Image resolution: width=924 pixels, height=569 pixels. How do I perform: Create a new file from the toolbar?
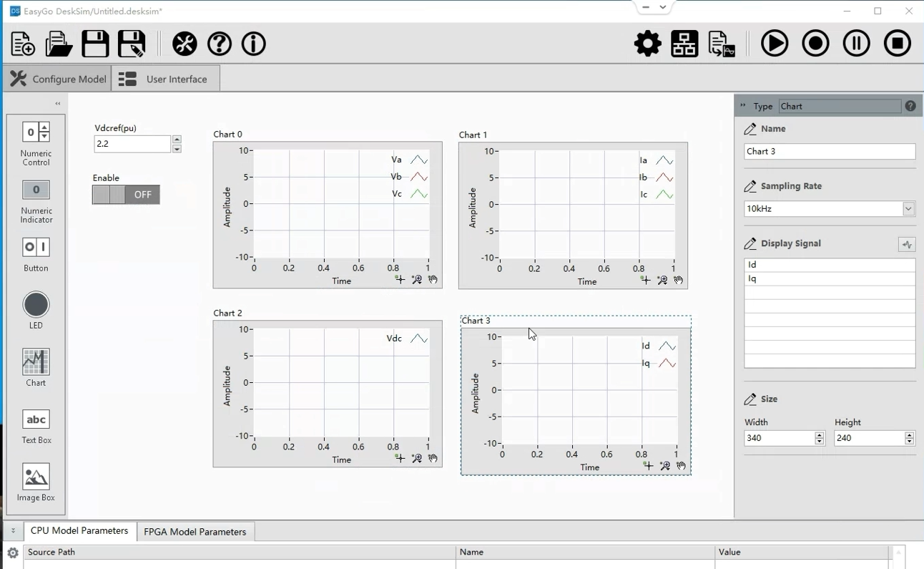pos(23,44)
